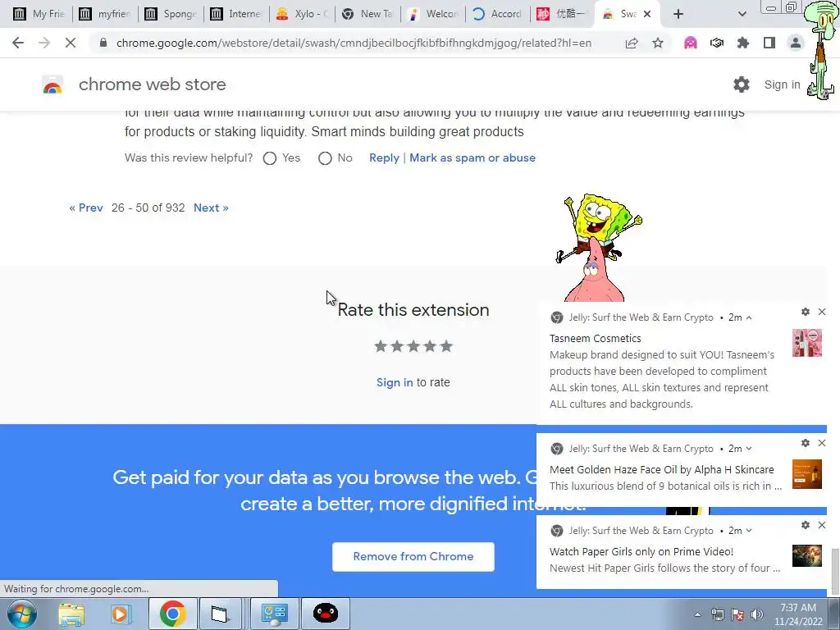
Task: Switch to the Interne tab
Action: (x=235, y=14)
